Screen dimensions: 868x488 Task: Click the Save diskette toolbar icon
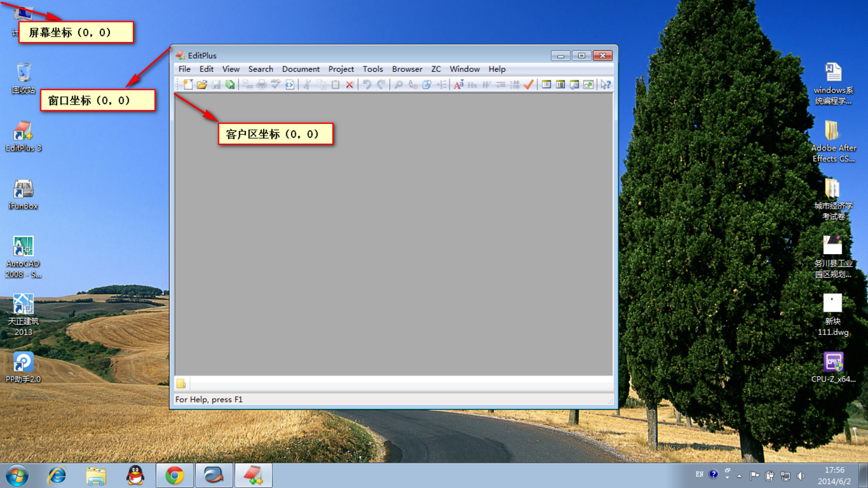(216, 85)
